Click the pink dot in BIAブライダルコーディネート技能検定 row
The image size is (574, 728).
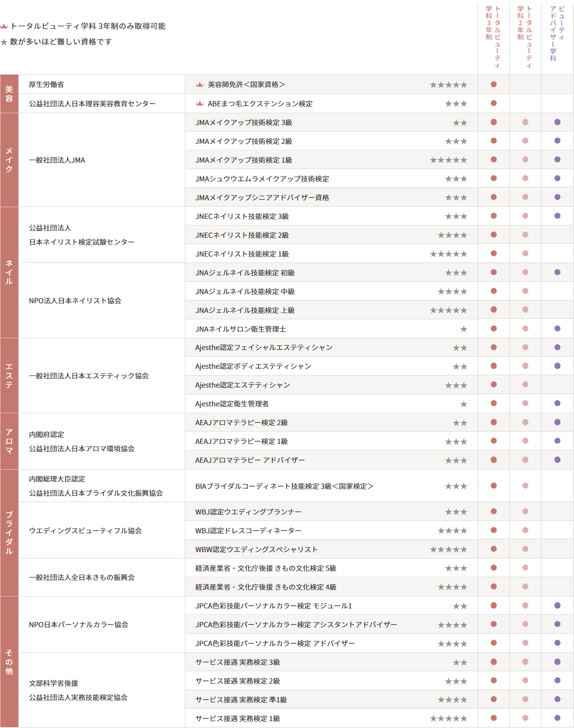tap(525, 486)
